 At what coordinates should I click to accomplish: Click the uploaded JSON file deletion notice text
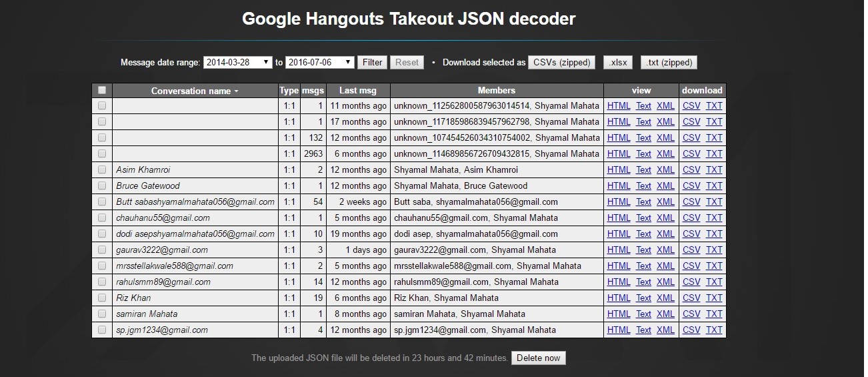[379, 358]
